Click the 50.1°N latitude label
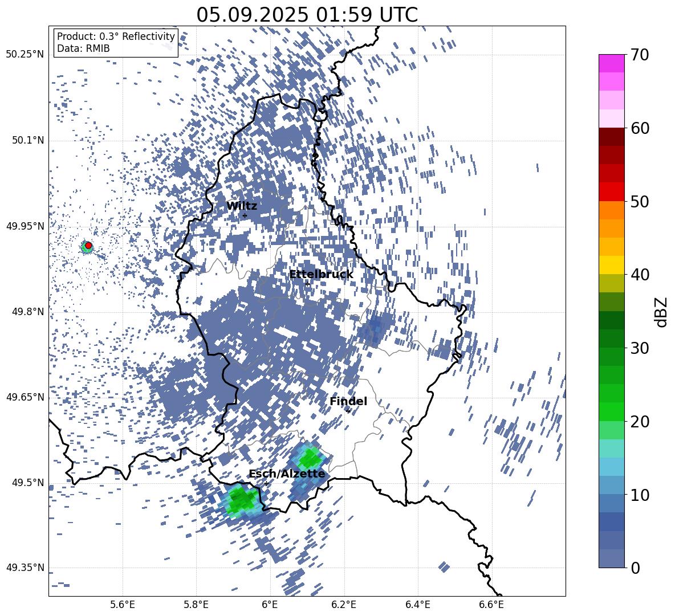Viewport: 675px width, 616px height. 28,141
